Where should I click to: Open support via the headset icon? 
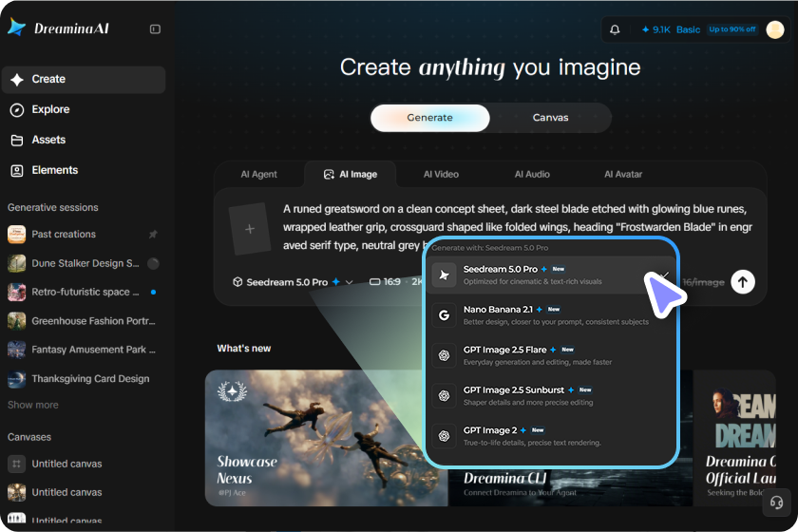(776, 503)
